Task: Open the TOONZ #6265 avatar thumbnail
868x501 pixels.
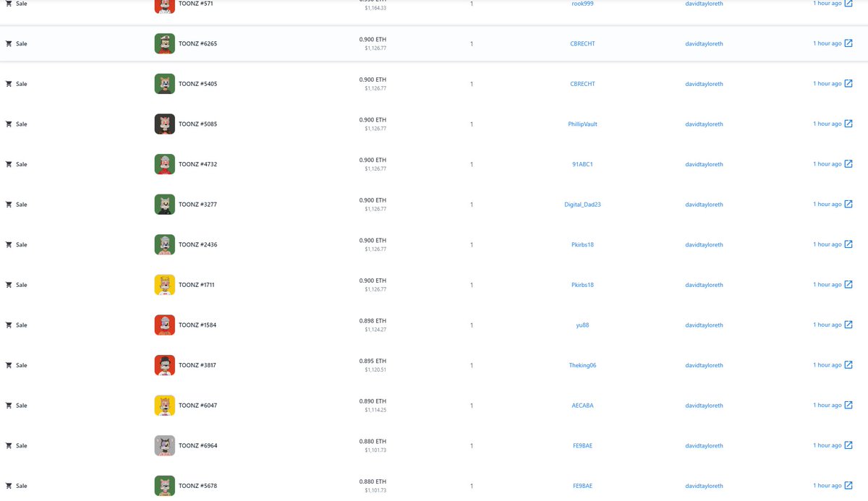Action: point(165,43)
